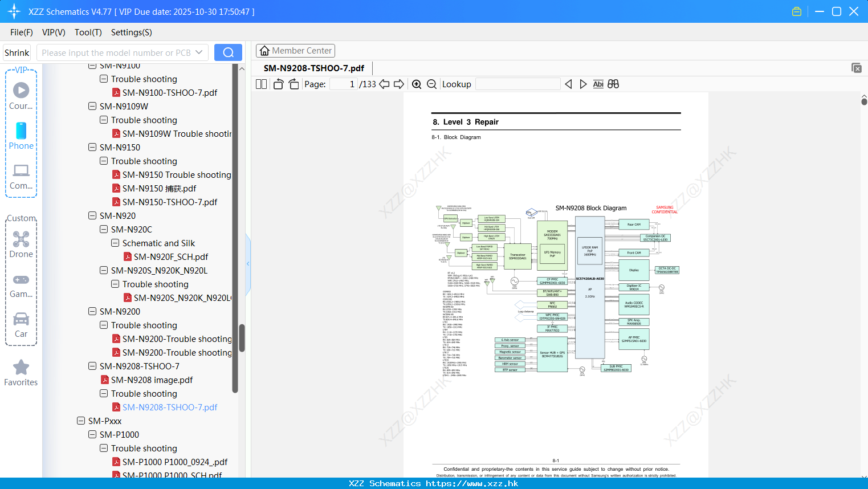Collapse the SM-N920 node
The image size is (868, 489).
(92, 215)
